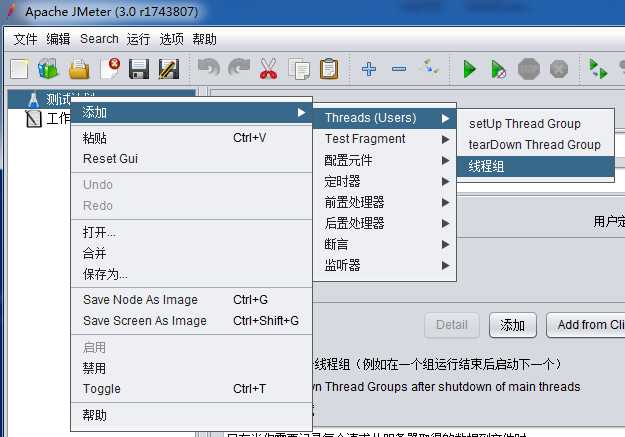Click the Toggle element icon
Screen dimensions: 625x437
coord(429,68)
